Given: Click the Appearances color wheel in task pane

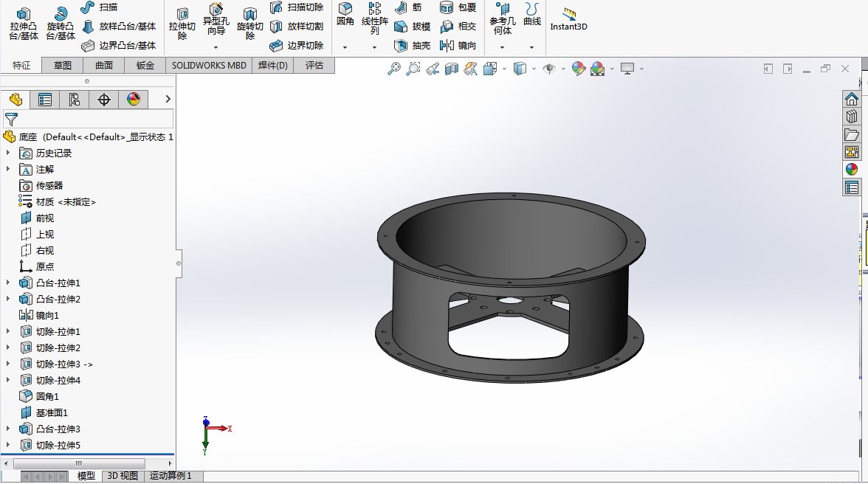Looking at the screenshot, I should click(x=852, y=169).
